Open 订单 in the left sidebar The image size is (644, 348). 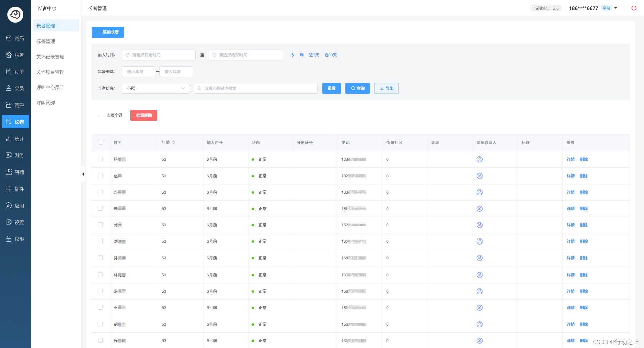click(x=15, y=72)
